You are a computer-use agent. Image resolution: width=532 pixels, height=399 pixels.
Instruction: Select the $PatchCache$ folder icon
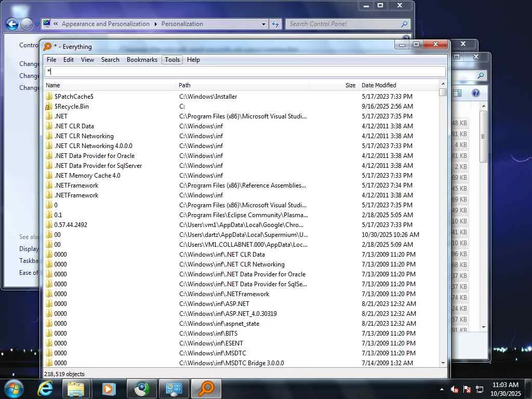pos(49,96)
